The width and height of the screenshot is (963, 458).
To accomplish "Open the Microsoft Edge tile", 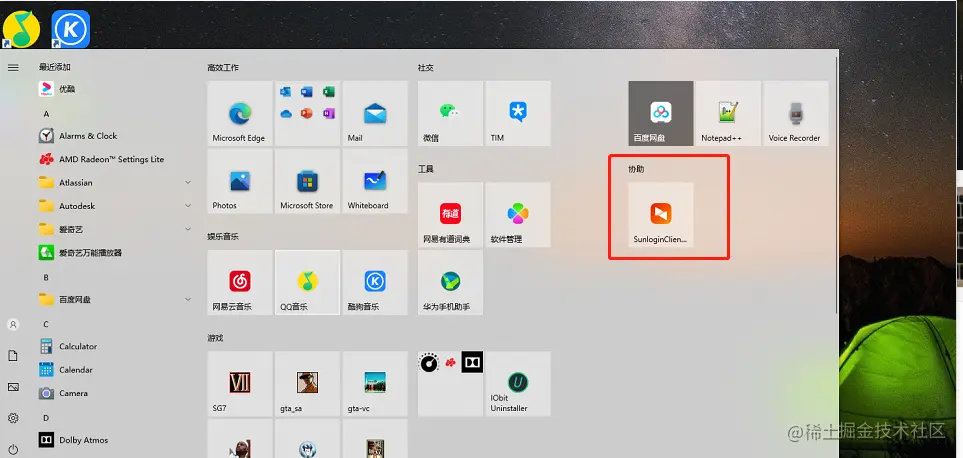I will click(x=240, y=114).
